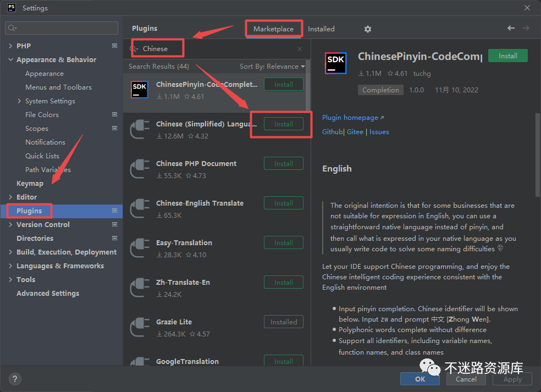Open the Quick Lists settings page
Image resolution: width=541 pixels, height=392 pixels.
click(42, 156)
